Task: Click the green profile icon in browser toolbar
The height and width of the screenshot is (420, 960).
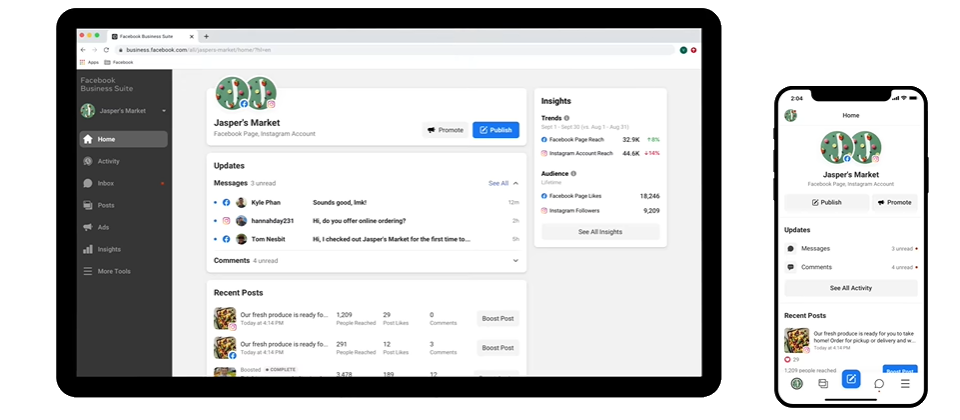Action: click(x=684, y=50)
